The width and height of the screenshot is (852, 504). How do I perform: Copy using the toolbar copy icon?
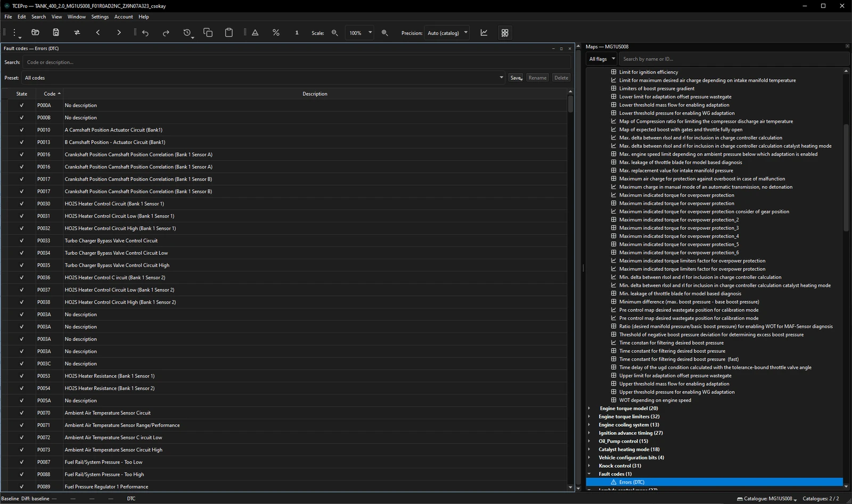pyautogui.click(x=208, y=32)
